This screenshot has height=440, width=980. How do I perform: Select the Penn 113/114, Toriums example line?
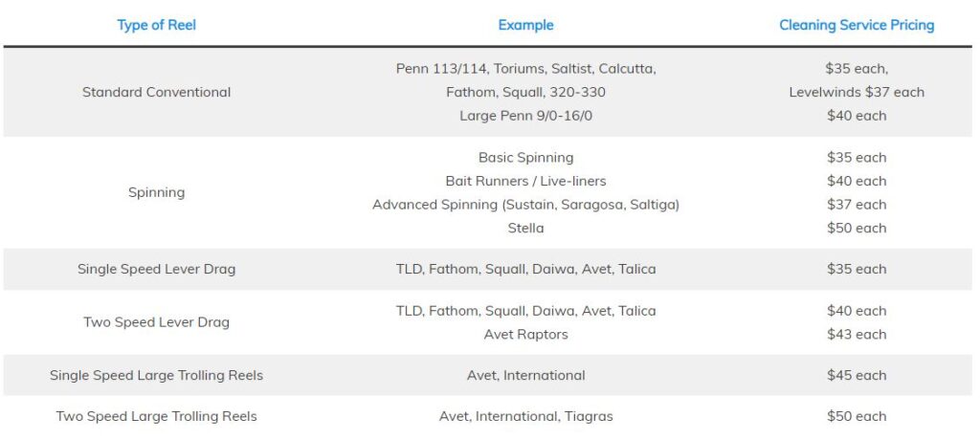pyautogui.click(x=525, y=68)
